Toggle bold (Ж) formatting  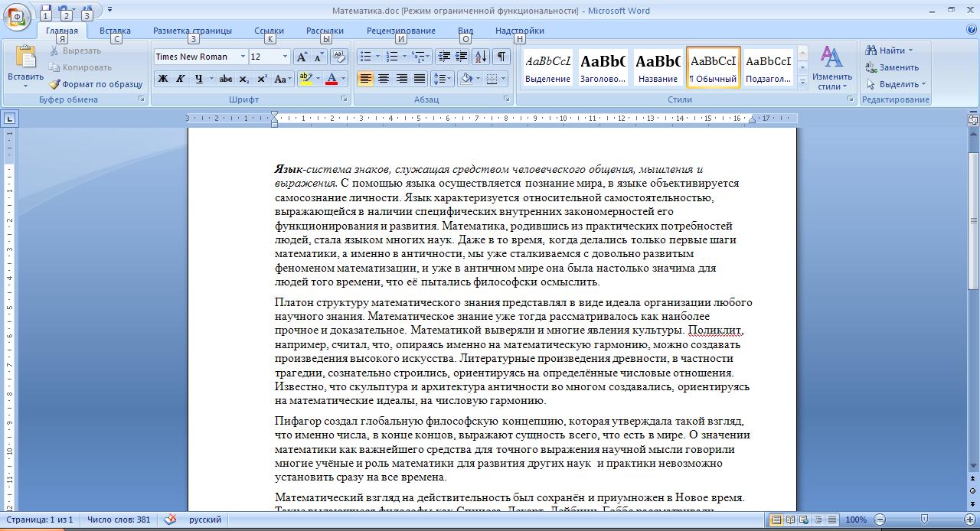click(163, 79)
